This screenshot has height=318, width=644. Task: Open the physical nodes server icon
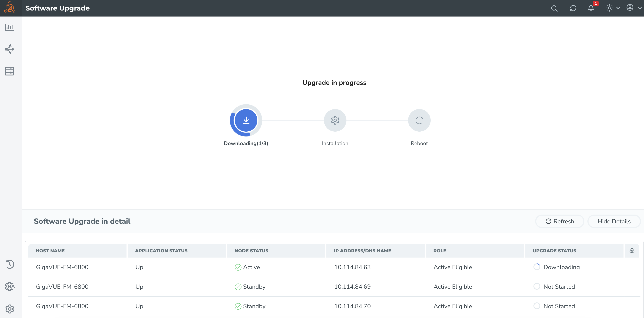coord(9,71)
